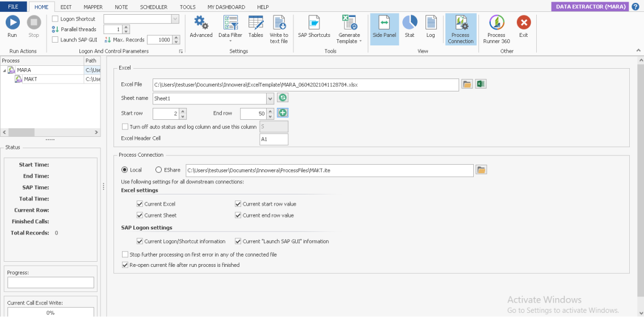
Task: Browse for process connection file folder
Action: pyautogui.click(x=481, y=170)
